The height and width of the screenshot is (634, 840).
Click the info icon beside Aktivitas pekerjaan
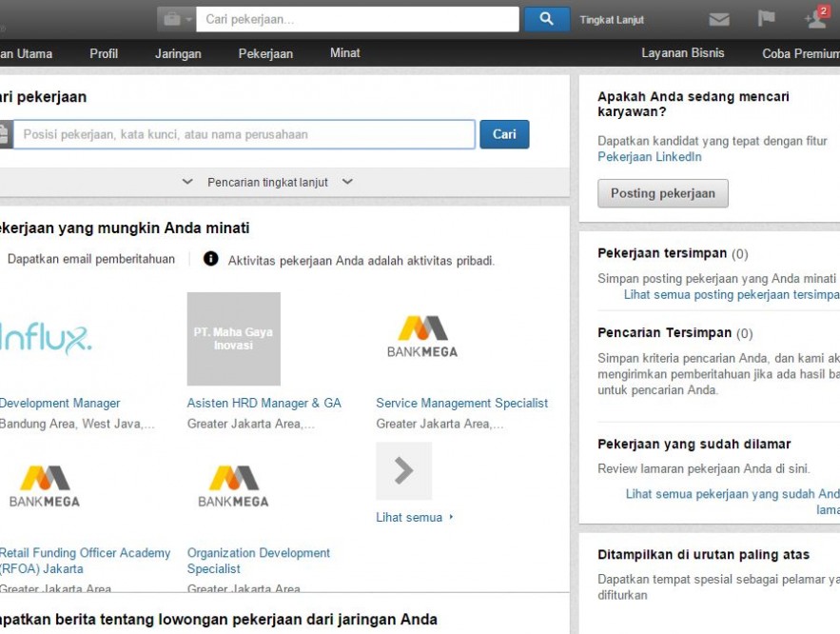210,259
